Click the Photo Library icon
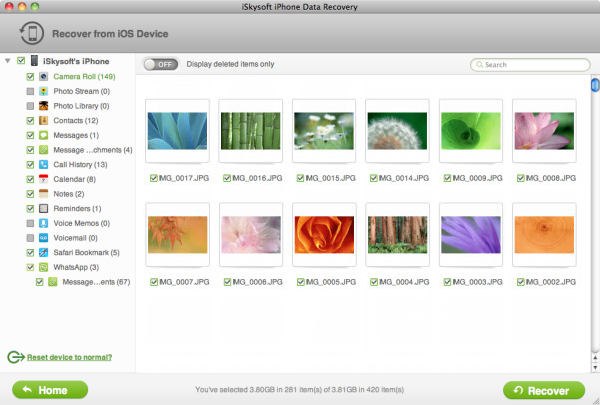600x405 pixels. (x=44, y=106)
